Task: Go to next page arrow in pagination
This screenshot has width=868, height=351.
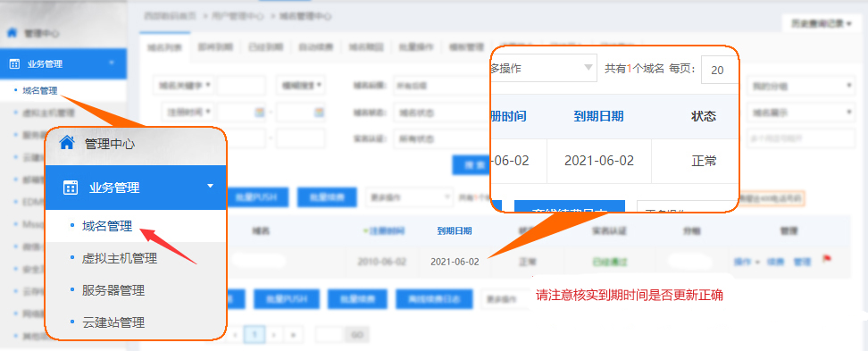Action: (x=274, y=334)
